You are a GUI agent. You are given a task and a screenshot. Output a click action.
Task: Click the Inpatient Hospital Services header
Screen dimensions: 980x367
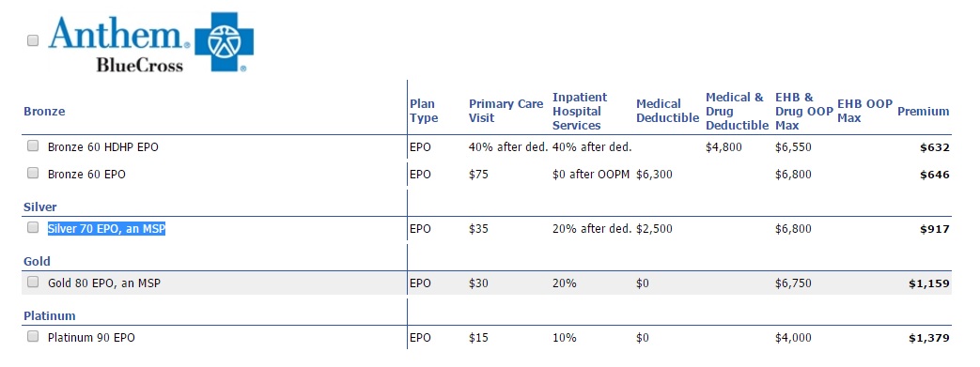(x=580, y=112)
